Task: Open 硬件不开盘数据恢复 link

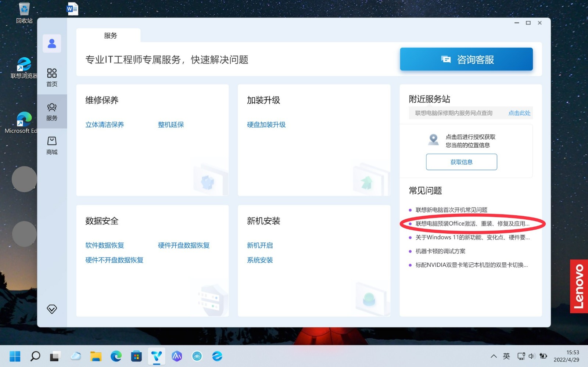Action: coord(114,260)
